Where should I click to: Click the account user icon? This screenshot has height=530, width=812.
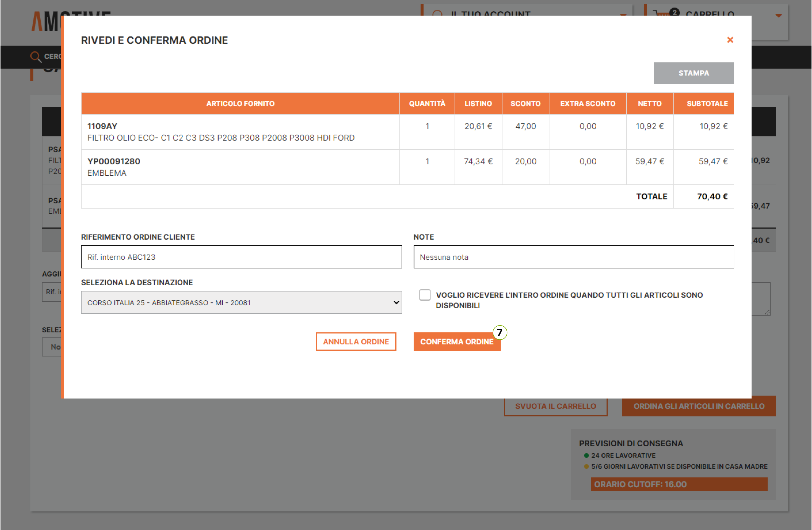click(437, 14)
